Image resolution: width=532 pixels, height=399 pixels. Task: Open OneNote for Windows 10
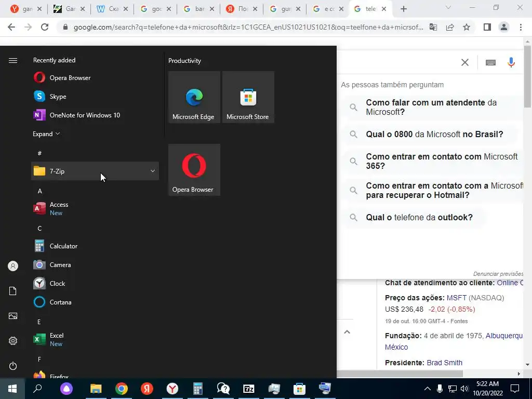pos(95,115)
